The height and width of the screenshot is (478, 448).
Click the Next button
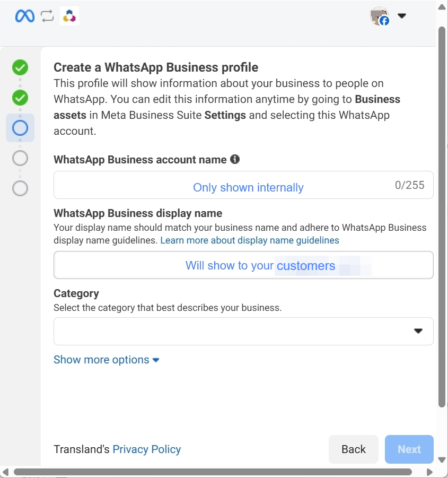click(x=409, y=449)
